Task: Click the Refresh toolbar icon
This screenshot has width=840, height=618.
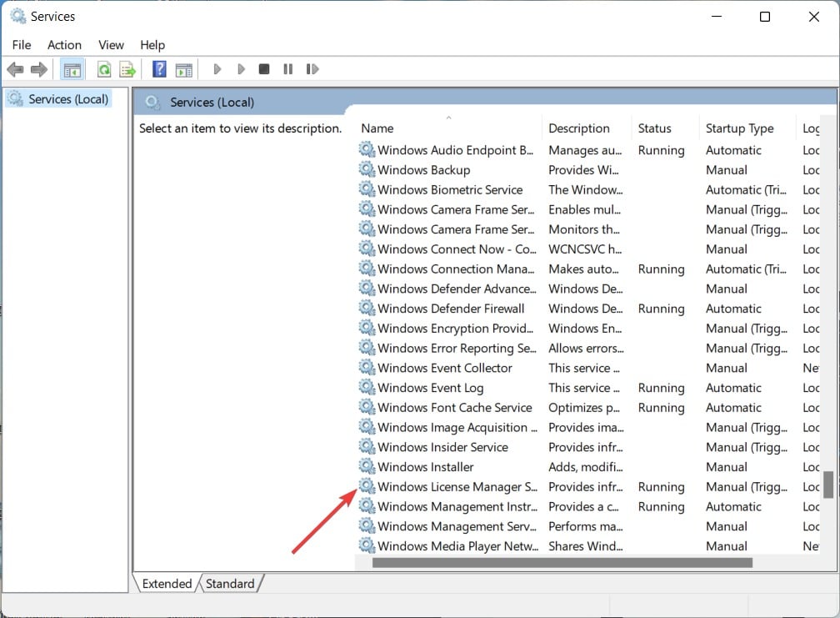Action: click(104, 69)
